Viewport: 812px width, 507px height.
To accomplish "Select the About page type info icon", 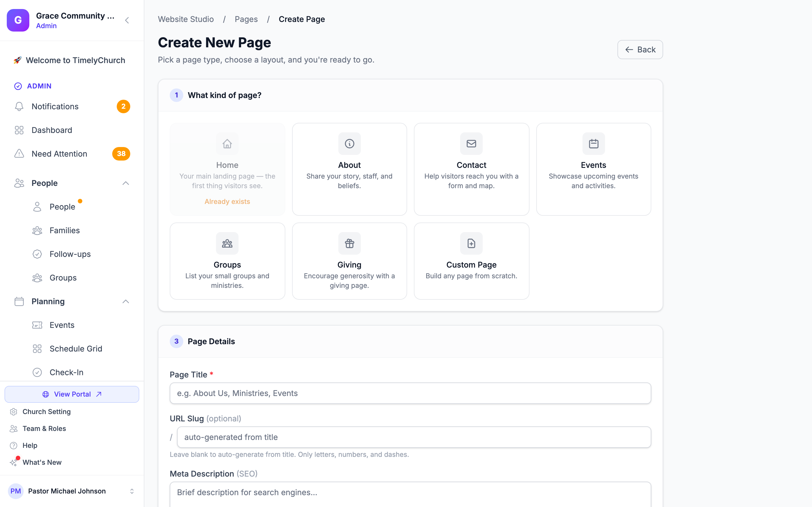I will [x=349, y=144].
